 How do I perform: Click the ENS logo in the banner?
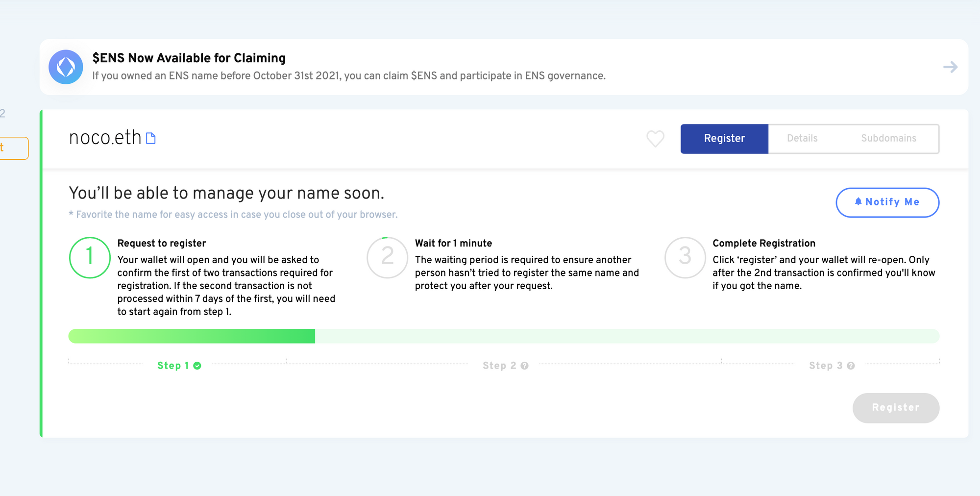tap(66, 67)
